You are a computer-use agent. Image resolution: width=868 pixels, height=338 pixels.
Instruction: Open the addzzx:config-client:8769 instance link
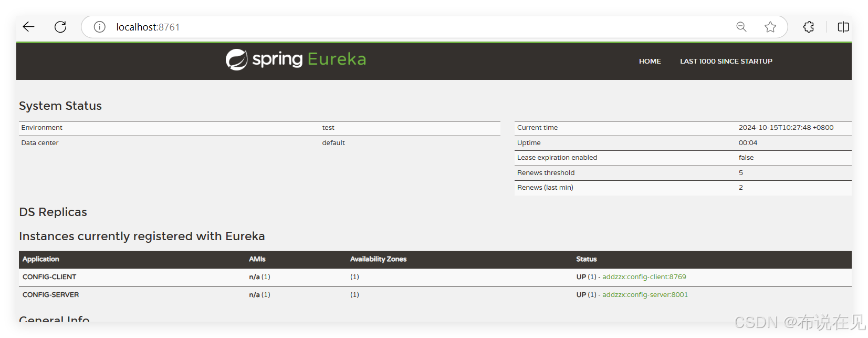click(644, 277)
